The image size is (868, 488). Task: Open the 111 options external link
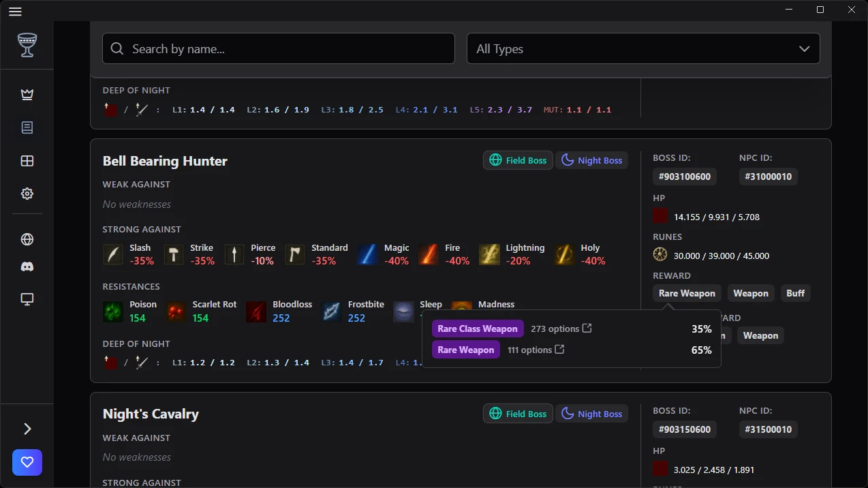pos(559,350)
